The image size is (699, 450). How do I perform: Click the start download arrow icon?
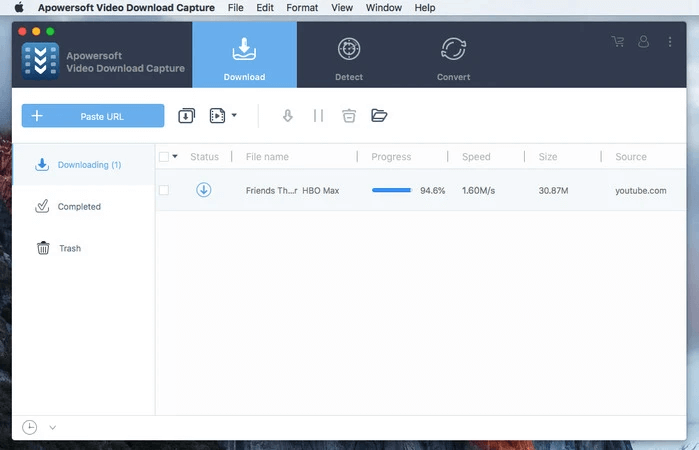click(x=288, y=116)
